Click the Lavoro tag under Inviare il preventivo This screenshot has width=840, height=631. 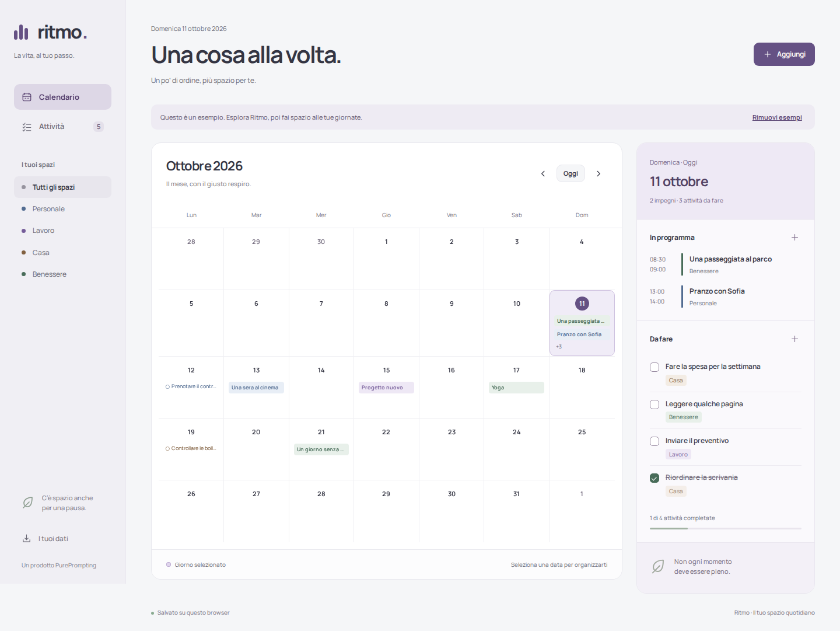click(x=678, y=454)
